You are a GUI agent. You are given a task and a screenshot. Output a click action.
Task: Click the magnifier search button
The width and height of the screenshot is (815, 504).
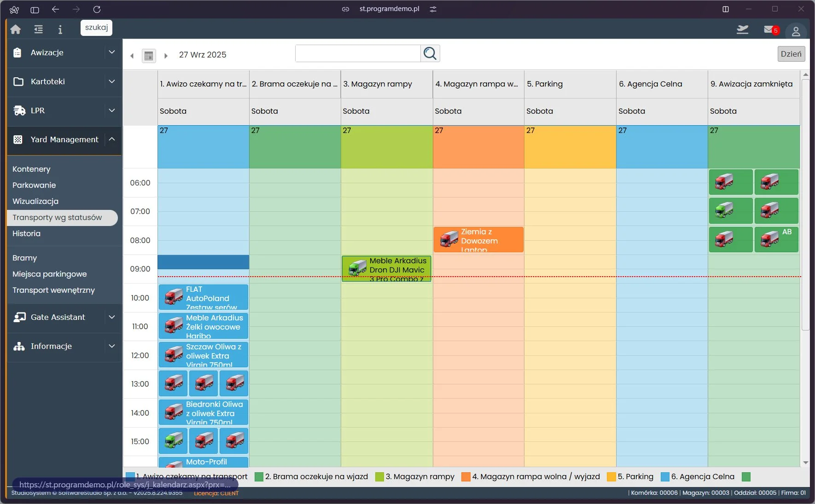pos(430,53)
